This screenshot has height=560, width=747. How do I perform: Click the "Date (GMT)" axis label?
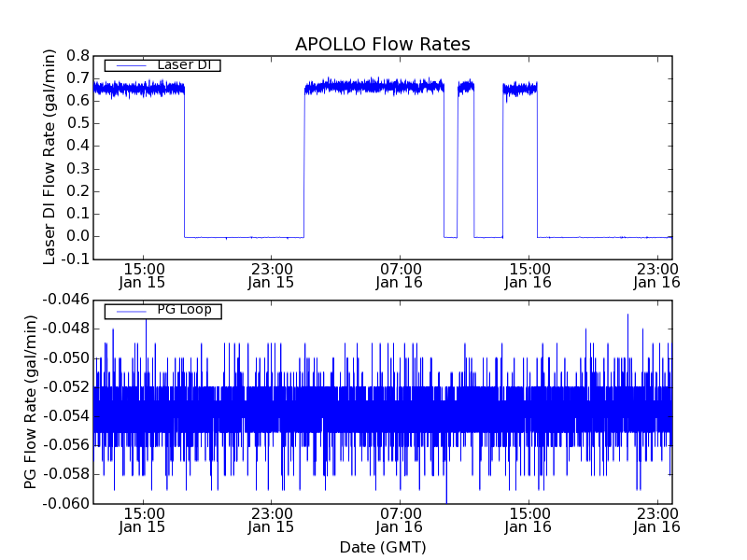(383, 547)
